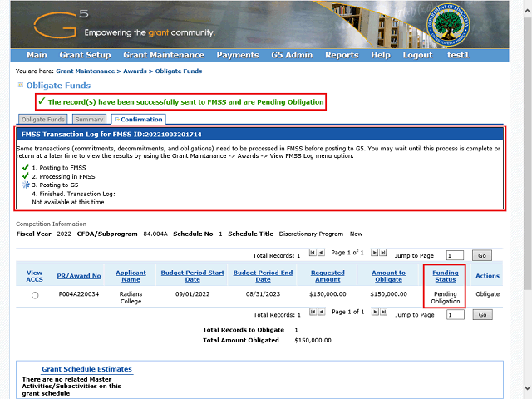Select the View ACCS radio for P004A220034

pos(35,295)
